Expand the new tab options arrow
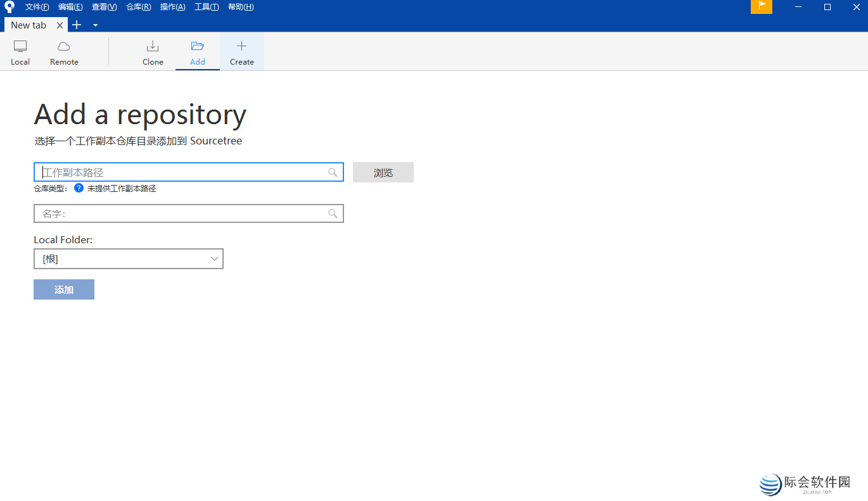 click(95, 25)
